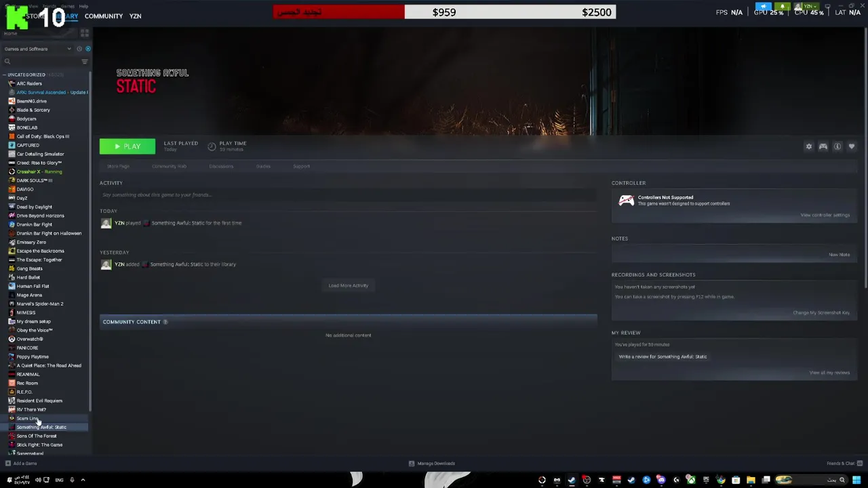Open Epic Games Launcher taskbar icon
Image resolution: width=868 pixels, height=488 pixels.
tap(706, 480)
